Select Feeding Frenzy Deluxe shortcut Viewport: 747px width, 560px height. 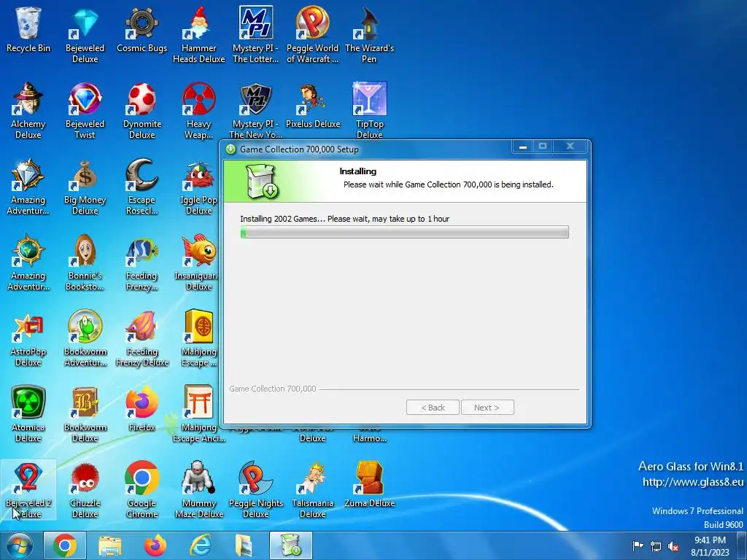point(142,338)
